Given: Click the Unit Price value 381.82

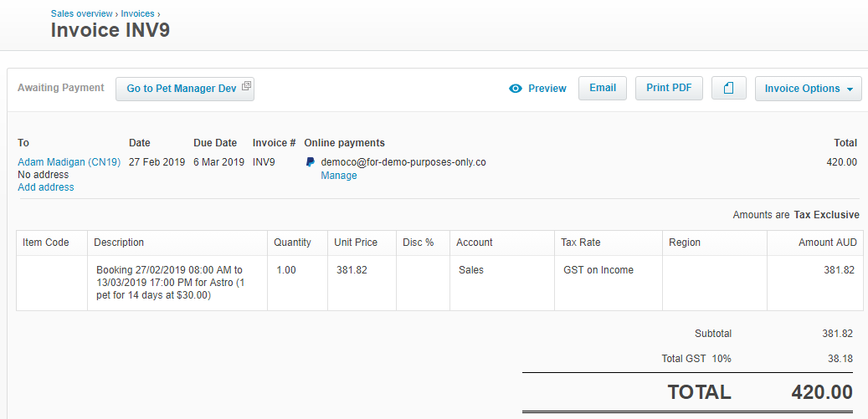Looking at the screenshot, I should (x=352, y=270).
